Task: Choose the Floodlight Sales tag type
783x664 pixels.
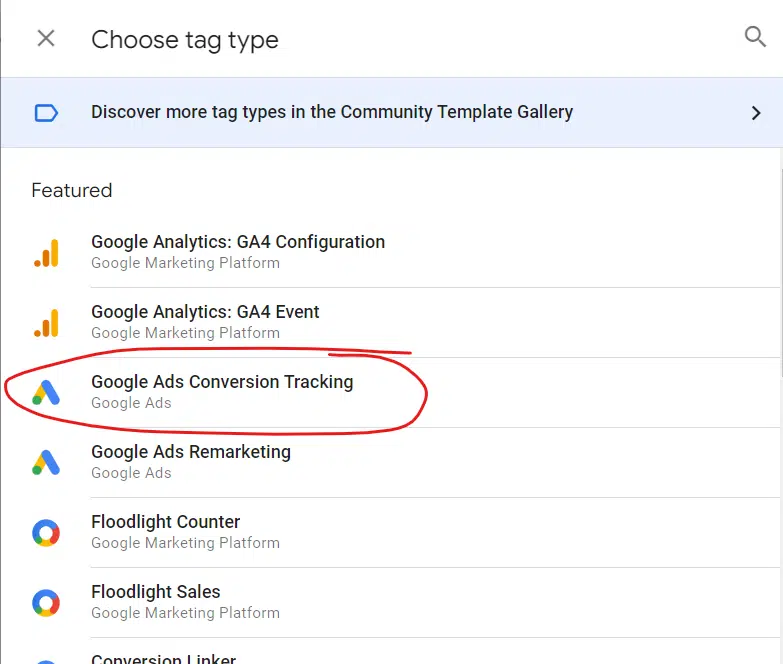Action: tap(155, 592)
